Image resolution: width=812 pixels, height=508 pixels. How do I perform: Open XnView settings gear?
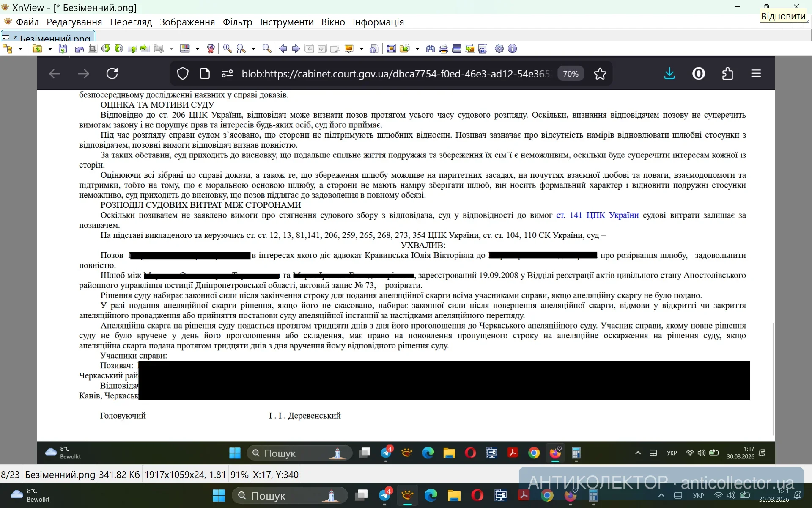pos(499,49)
